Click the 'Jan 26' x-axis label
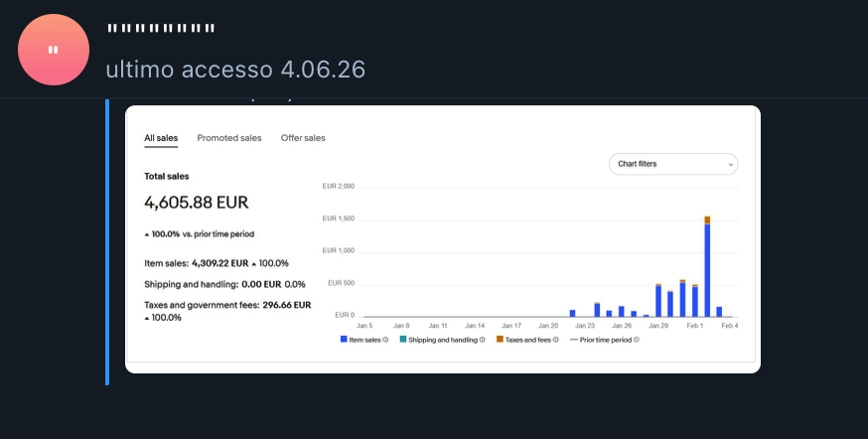This screenshot has width=868, height=439. [x=622, y=326]
